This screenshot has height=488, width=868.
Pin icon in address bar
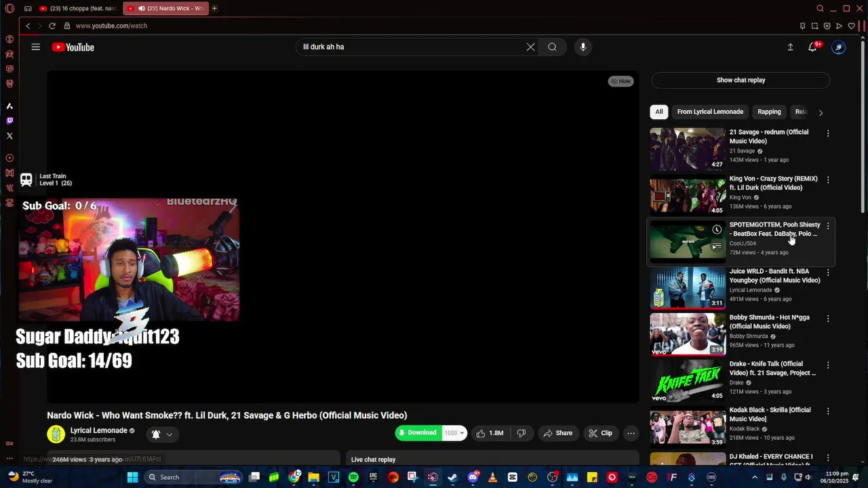click(802, 26)
